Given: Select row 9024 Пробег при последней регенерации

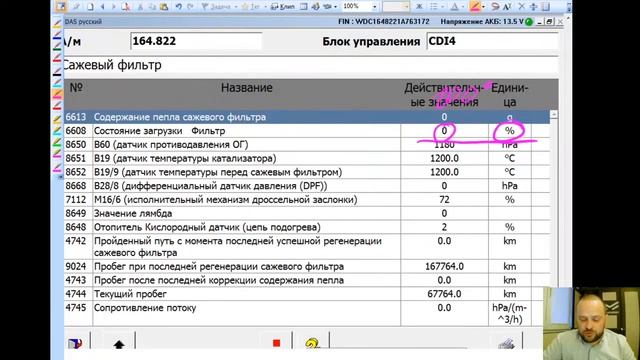Looking at the screenshot, I should pyautogui.click(x=307, y=267).
